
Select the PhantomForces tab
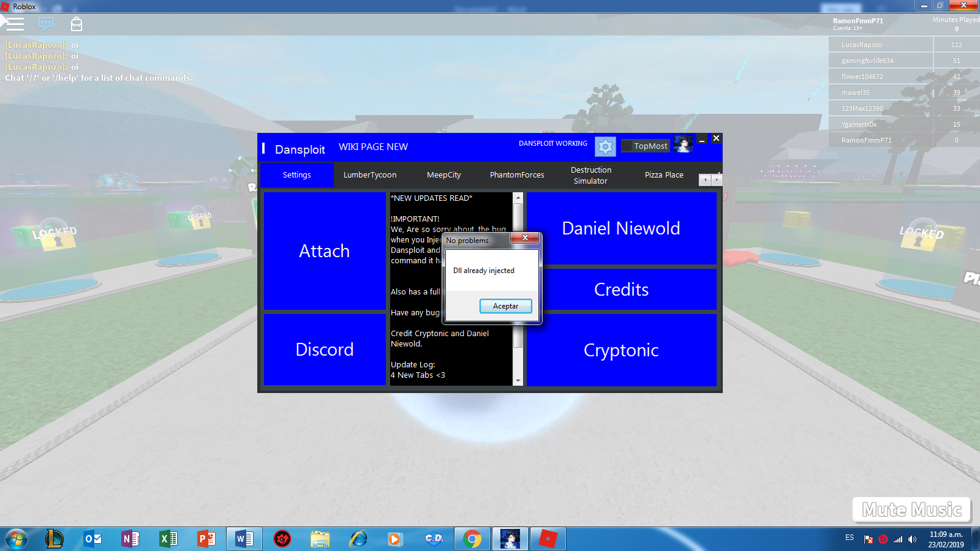point(517,175)
